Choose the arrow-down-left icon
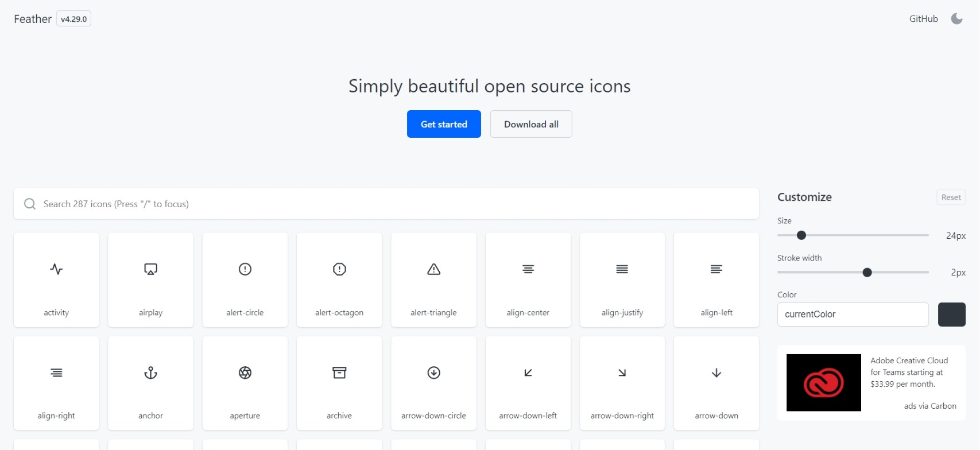The height and width of the screenshot is (450, 980). click(x=528, y=383)
